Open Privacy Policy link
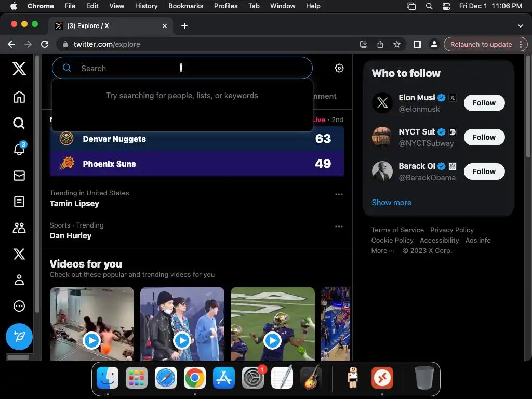Image resolution: width=532 pixels, height=399 pixels. [x=452, y=230]
